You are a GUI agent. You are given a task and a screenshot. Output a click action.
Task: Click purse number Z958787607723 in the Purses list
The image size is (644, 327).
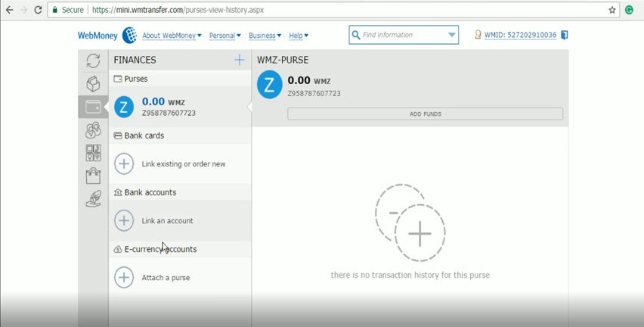(169, 113)
